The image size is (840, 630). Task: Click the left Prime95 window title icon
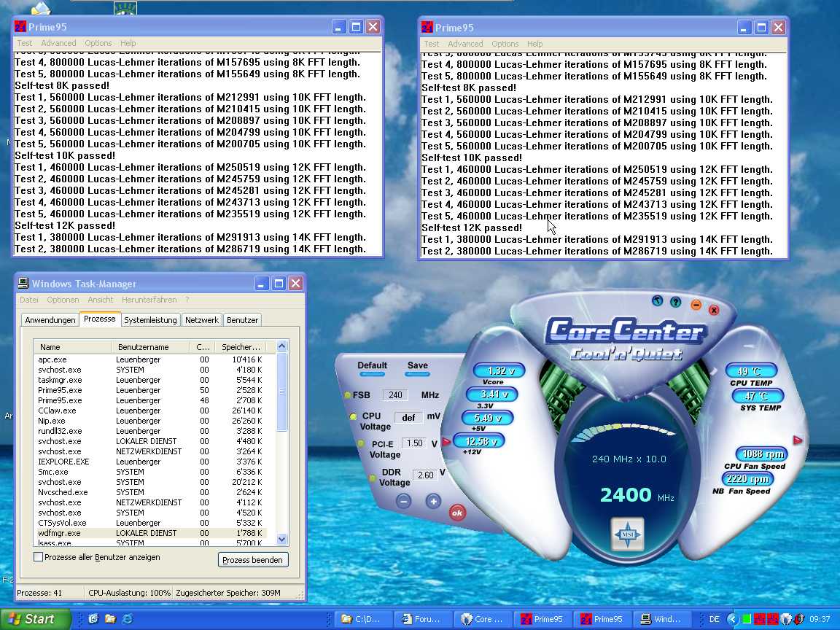click(x=20, y=27)
